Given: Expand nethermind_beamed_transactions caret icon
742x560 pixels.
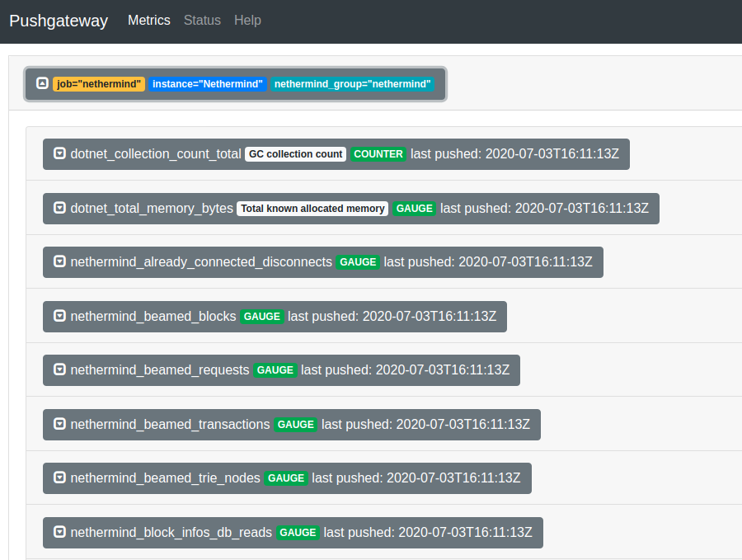Looking at the screenshot, I should click(59, 424).
